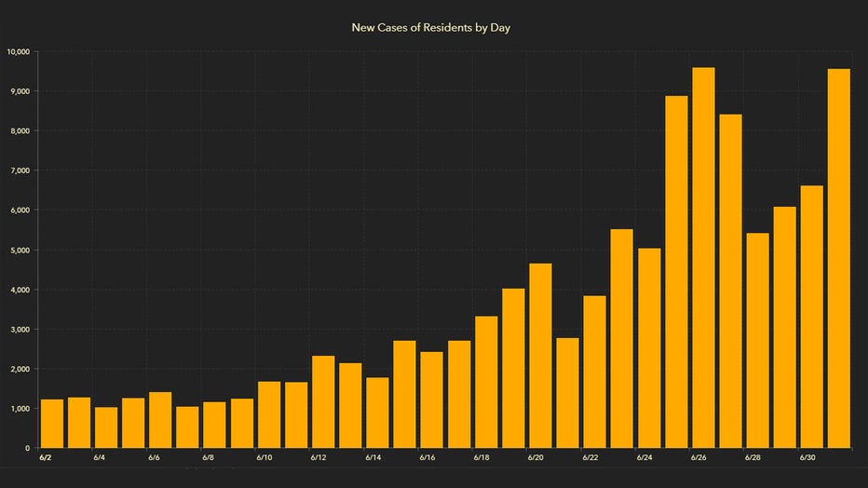Select the bar between 6/18 and 6/20
This screenshot has width=868, height=488.
coord(514,369)
